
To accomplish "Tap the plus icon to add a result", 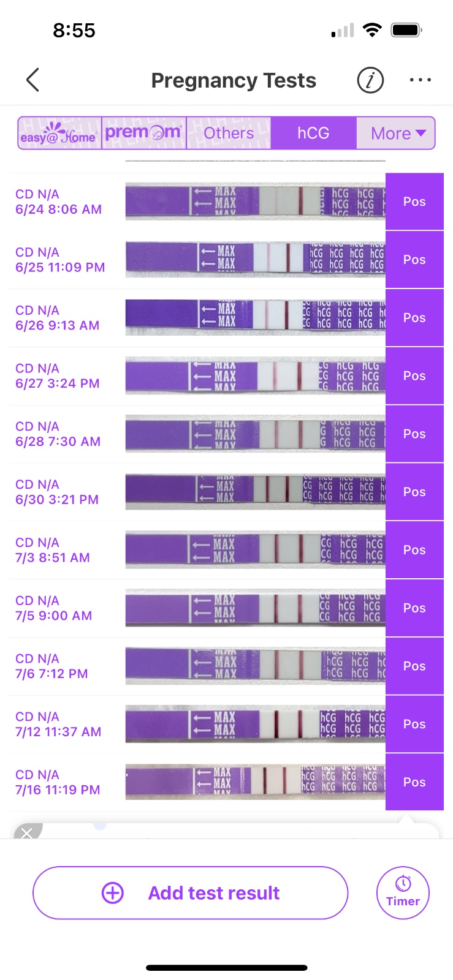I will [112, 893].
